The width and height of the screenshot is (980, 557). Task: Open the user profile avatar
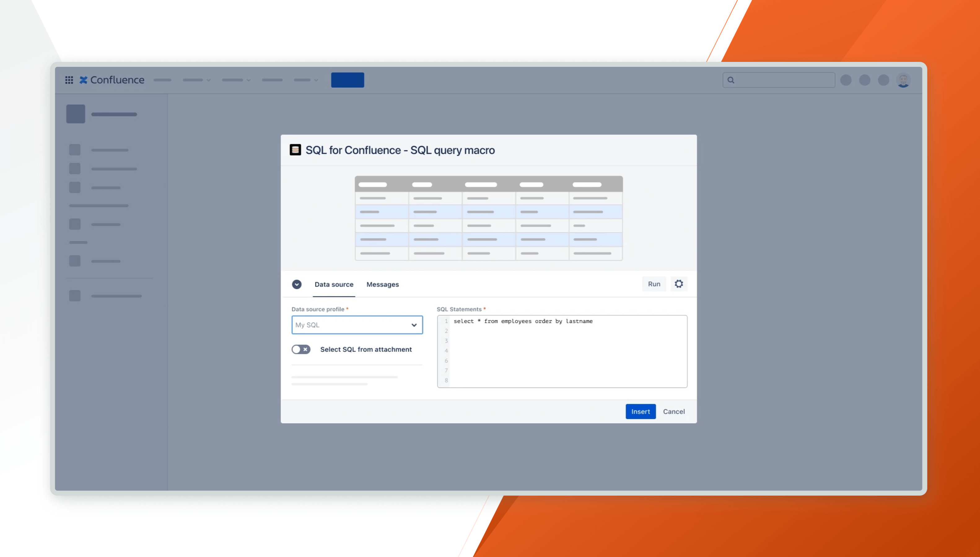click(x=903, y=80)
